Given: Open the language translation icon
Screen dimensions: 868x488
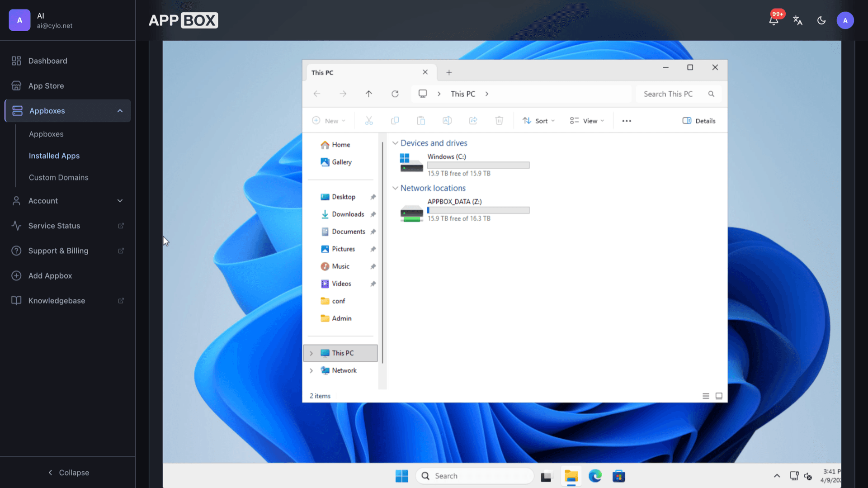Looking at the screenshot, I should (x=797, y=20).
